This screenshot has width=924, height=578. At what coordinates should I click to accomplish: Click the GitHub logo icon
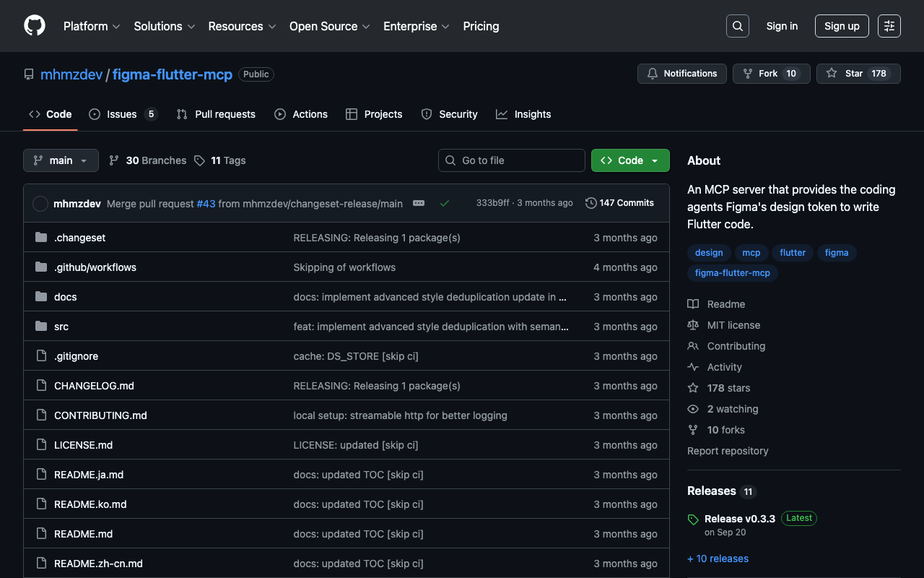35,26
